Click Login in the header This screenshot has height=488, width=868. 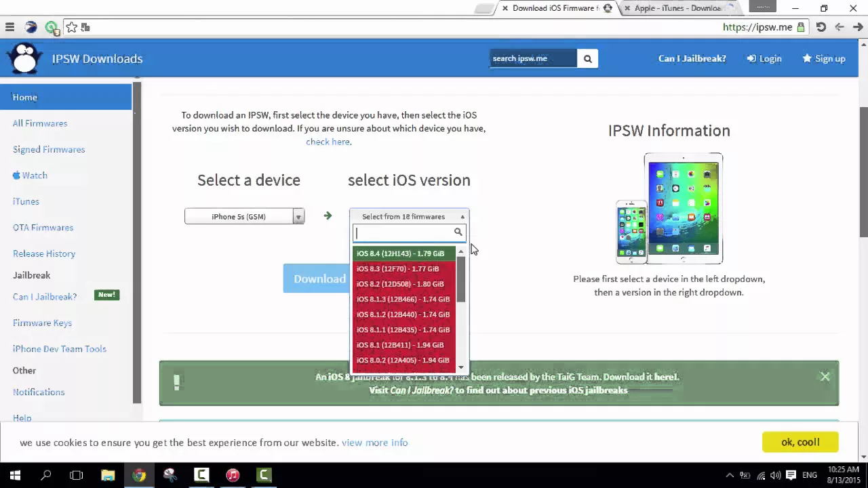pos(764,58)
